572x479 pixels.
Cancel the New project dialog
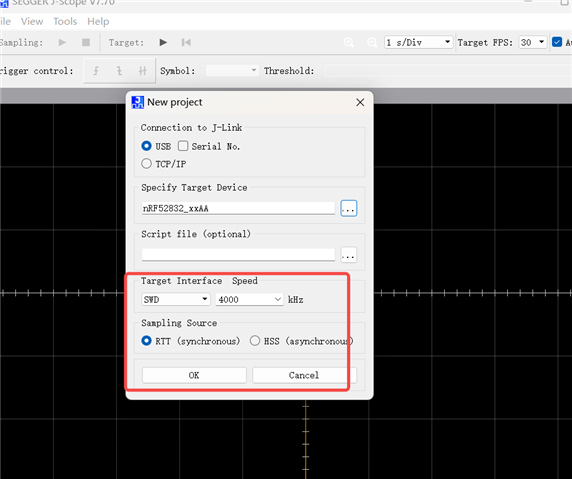304,375
